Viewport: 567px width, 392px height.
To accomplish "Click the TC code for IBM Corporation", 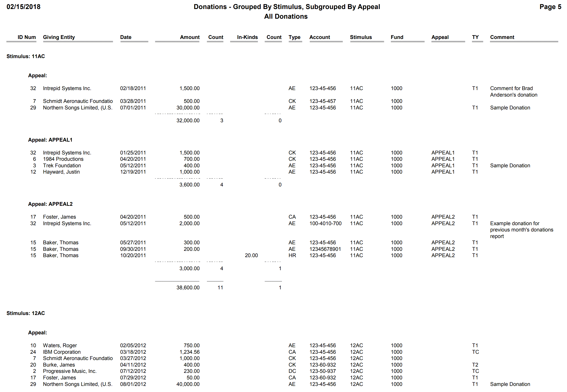I will tap(475, 352).
